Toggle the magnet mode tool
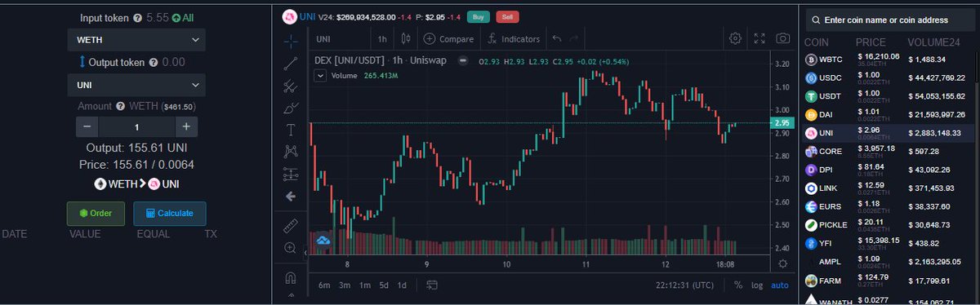 pos(291,277)
